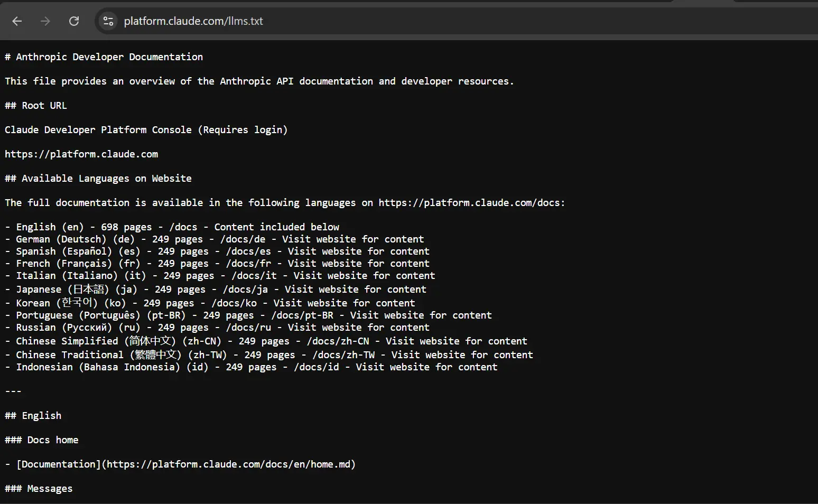This screenshot has width=818, height=504.
Task: Click the '## English' heading
Action: tap(33, 415)
